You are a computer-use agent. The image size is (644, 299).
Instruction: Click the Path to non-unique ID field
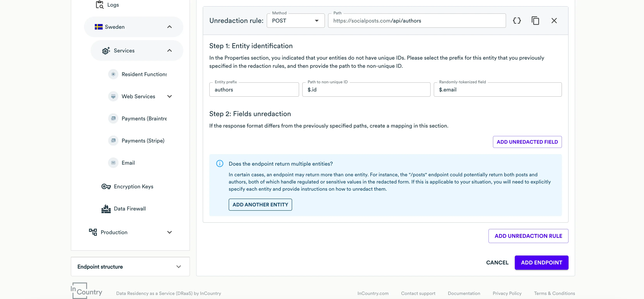pyautogui.click(x=366, y=89)
